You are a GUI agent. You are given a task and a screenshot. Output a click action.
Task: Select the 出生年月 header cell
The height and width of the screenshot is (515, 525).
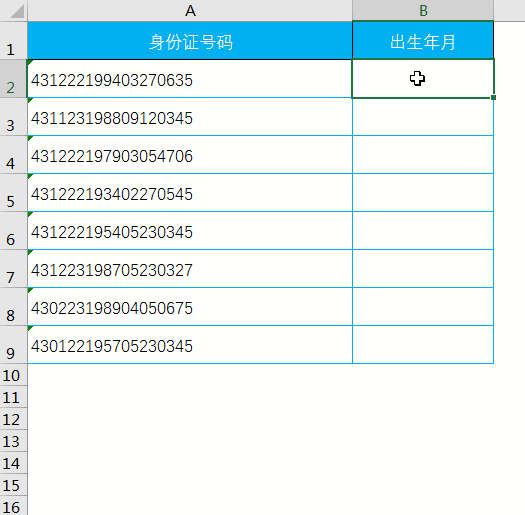423,41
